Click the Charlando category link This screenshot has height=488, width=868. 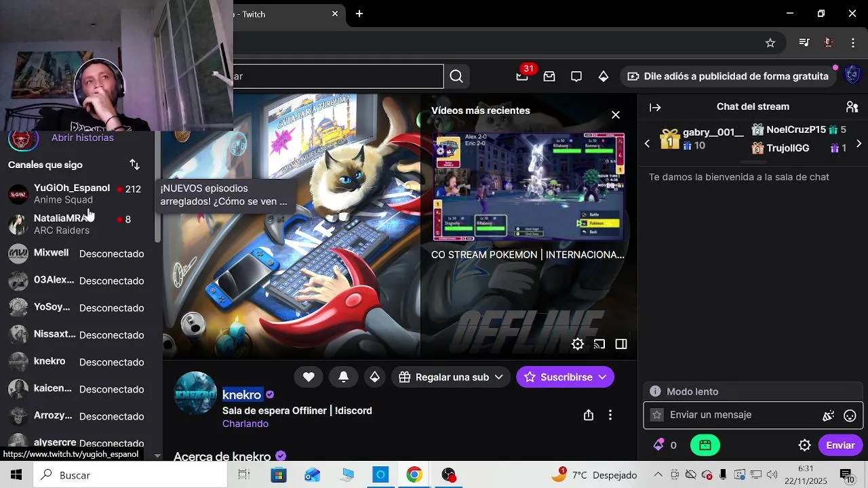click(245, 424)
